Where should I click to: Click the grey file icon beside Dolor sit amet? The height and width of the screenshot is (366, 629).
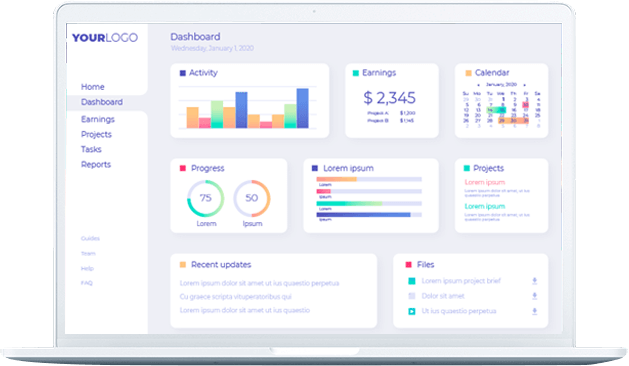coord(412,296)
